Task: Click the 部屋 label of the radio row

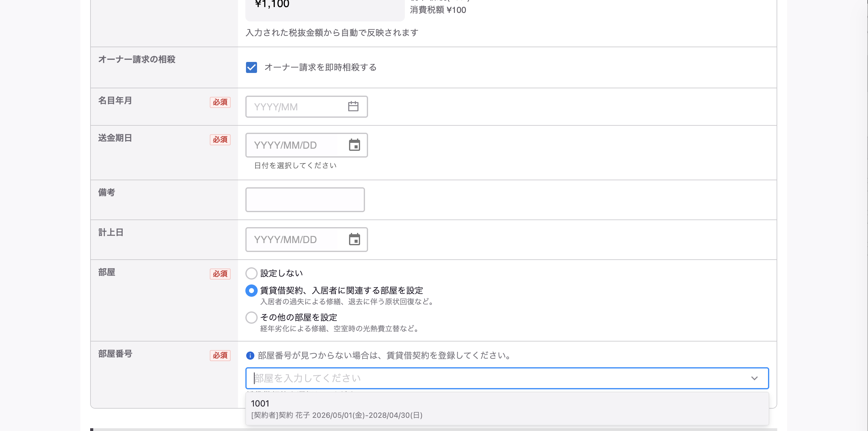Action: point(106,272)
